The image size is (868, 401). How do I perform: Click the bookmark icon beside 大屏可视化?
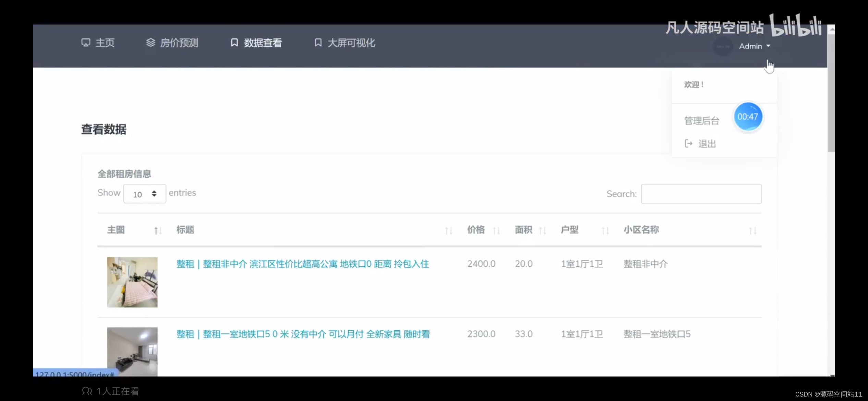(x=318, y=42)
